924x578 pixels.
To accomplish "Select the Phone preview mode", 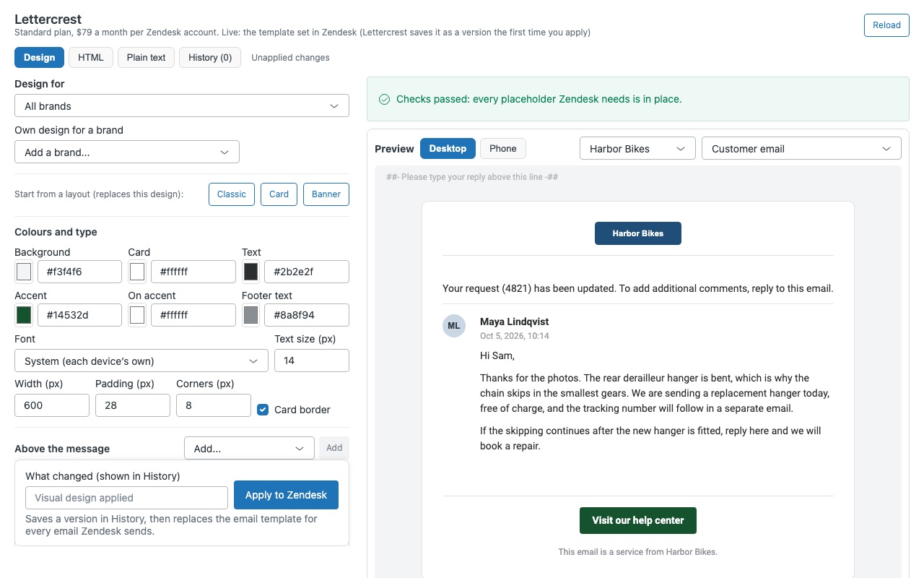I will click(503, 148).
